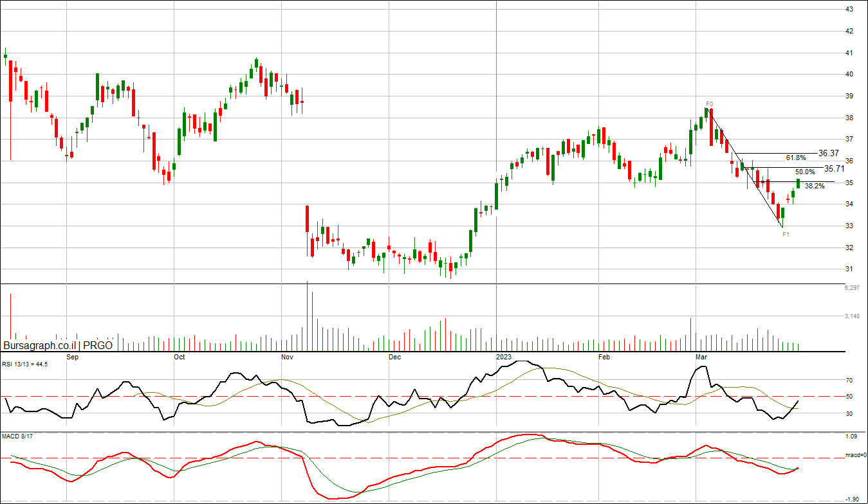Click the 35.71 price level tag
Screen dimensions: 868x504
click(835, 168)
